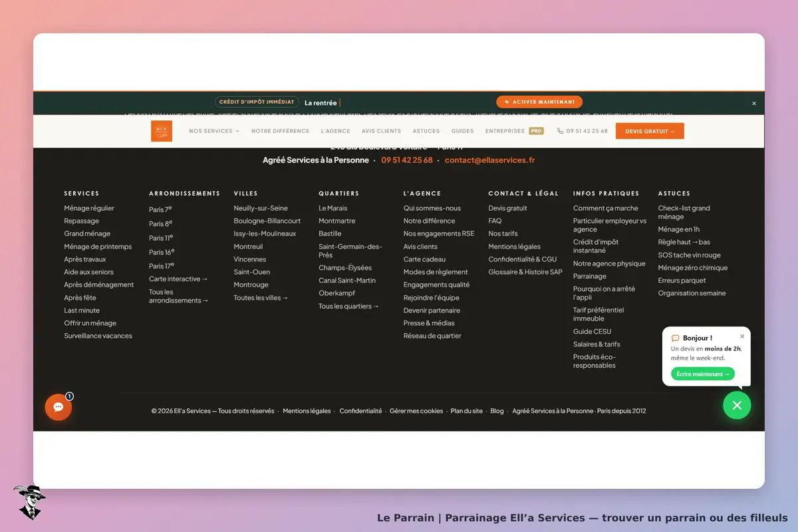Image resolution: width=798 pixels, height=532 pixels.
Task: Click the Devis Gratuit button
Action: [x=650, y=131]
